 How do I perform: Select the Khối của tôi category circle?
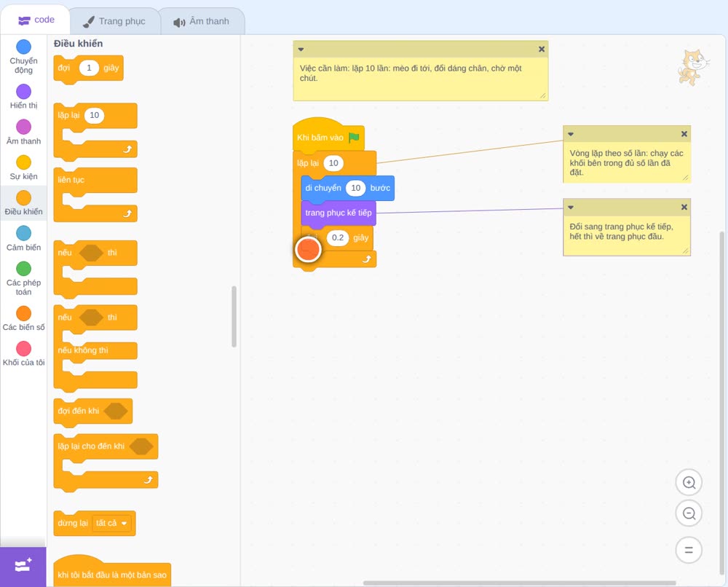tap(24, 349)
